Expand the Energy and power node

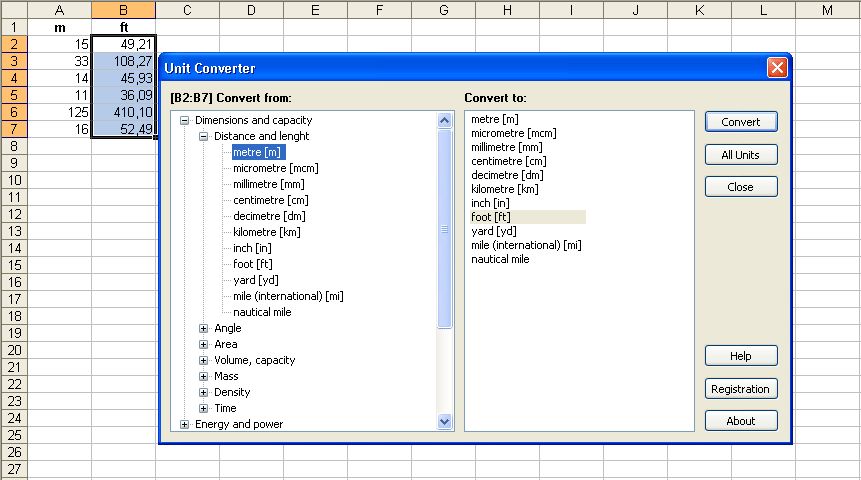(x=185, y=424)
